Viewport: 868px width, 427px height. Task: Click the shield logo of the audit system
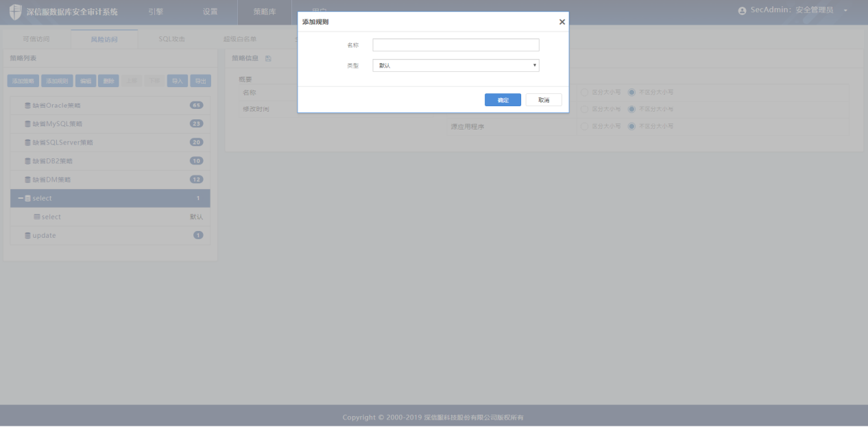[15, 12]
